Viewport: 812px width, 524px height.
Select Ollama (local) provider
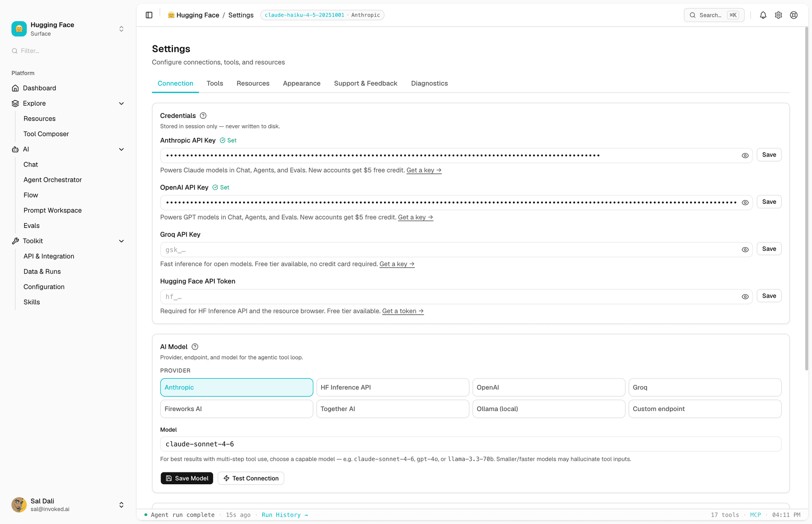549,409
